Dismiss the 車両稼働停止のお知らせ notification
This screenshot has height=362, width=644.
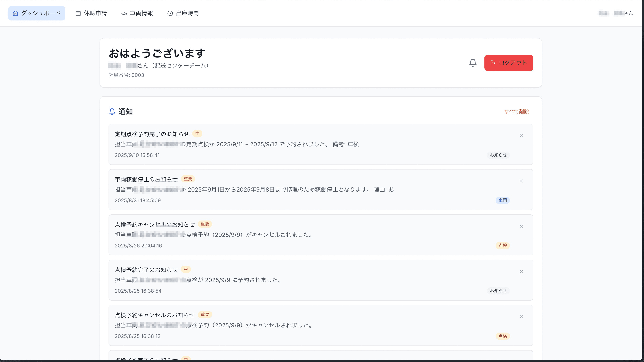pos(521,181)
